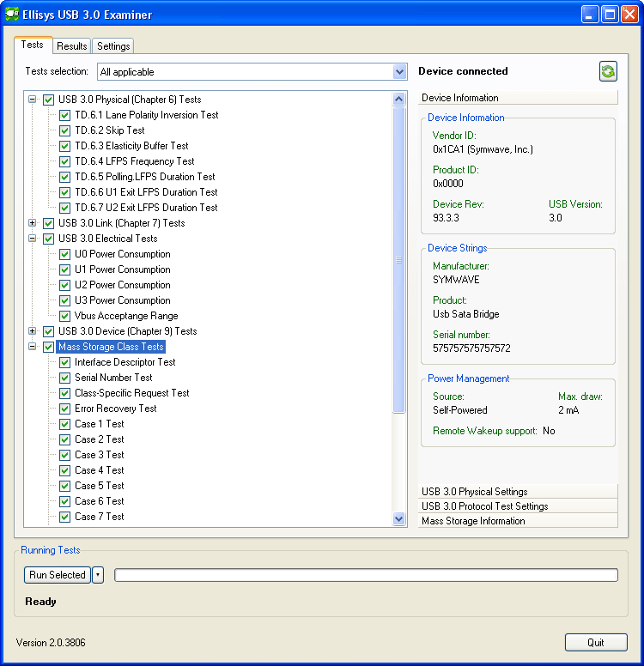Switch to the Results tab

[x=72, y=46]
